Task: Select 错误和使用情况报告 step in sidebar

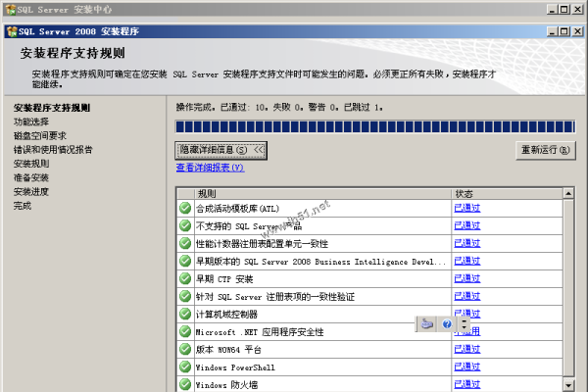Action: coord(53,150)
